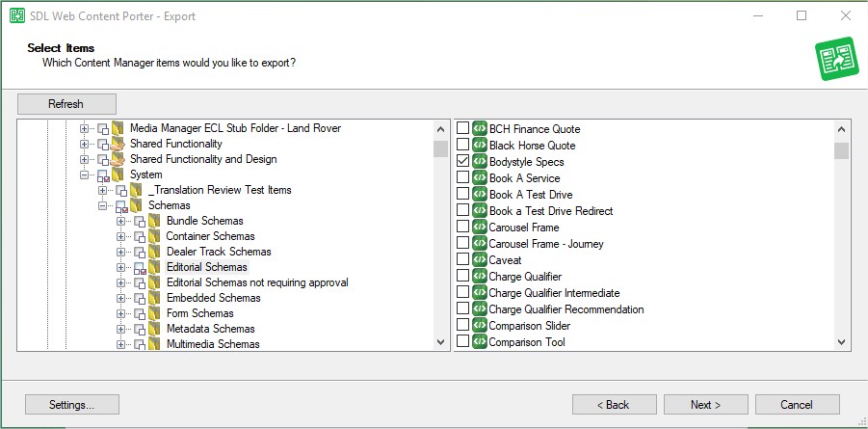868x429 pixels.
Task: Click the item list scrollbar up arrow
Action: pyautogui.click(x=841, y=130)
